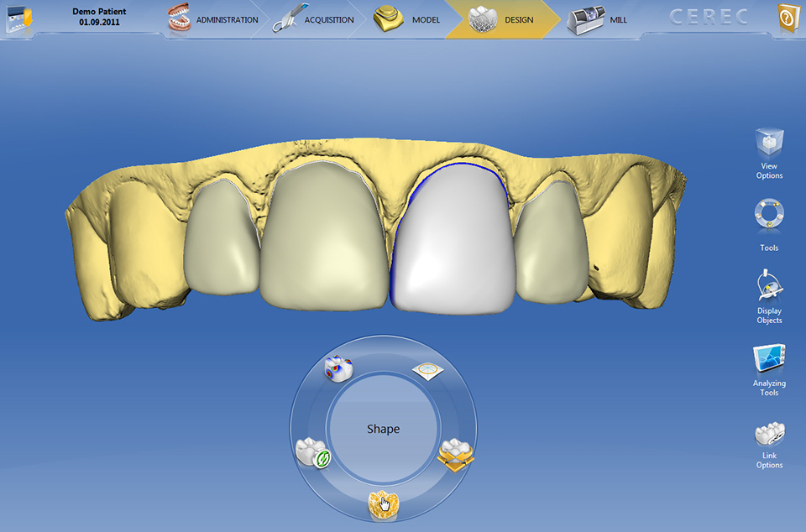Select the circular grid tool in the wheel
The image size is (806, 532).
[427, 371]
